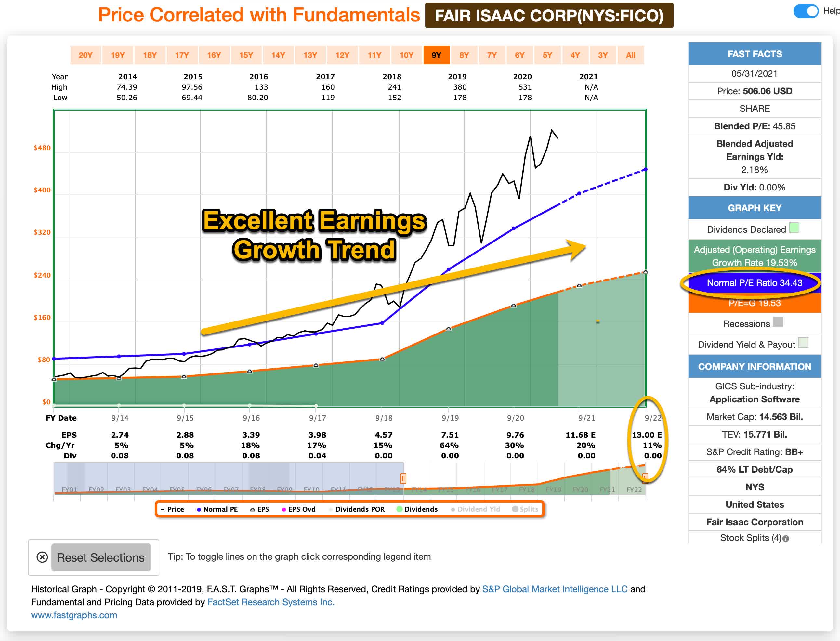Click Adjusted Operating Earnings Growth Rate key
The height and width of the screenshot is (641, 840).
pyautogui.click(x=755, y=256)
